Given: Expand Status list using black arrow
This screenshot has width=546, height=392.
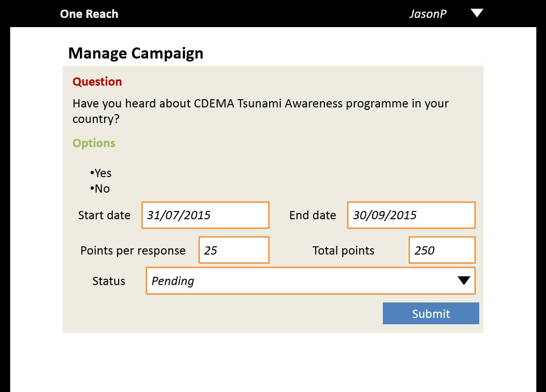Looking at the screenshot, I should [464, 281].
